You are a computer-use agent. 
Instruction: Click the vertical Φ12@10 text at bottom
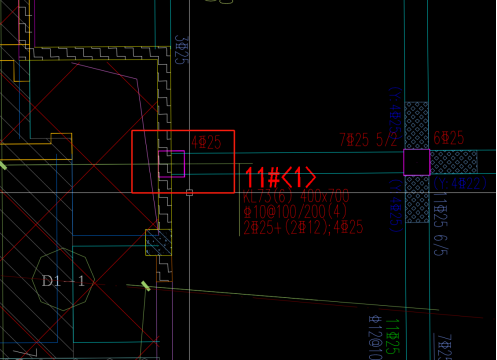coord(375,337)
